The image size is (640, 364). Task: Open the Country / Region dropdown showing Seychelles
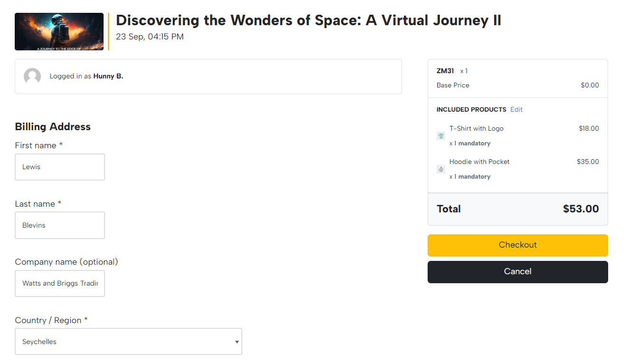coord(128,341)
